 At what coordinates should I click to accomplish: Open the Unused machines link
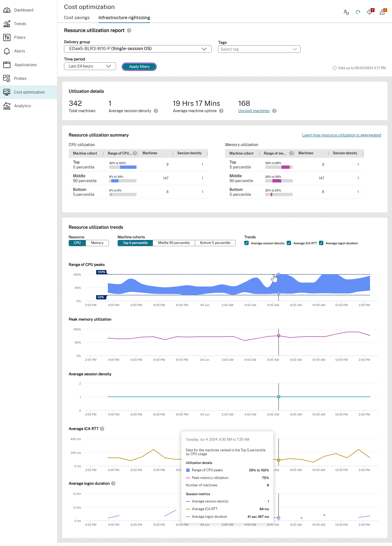click(254, 111)
